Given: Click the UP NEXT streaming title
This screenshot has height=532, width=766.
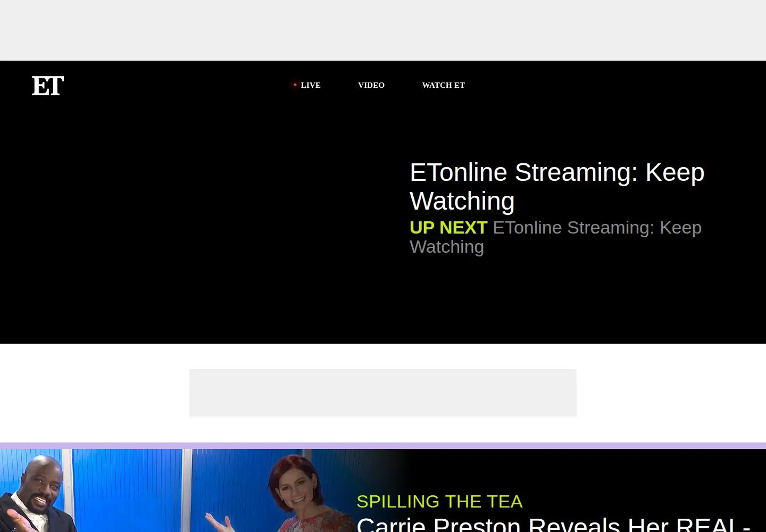Looking at the screenshot, I should coord(555,237).
